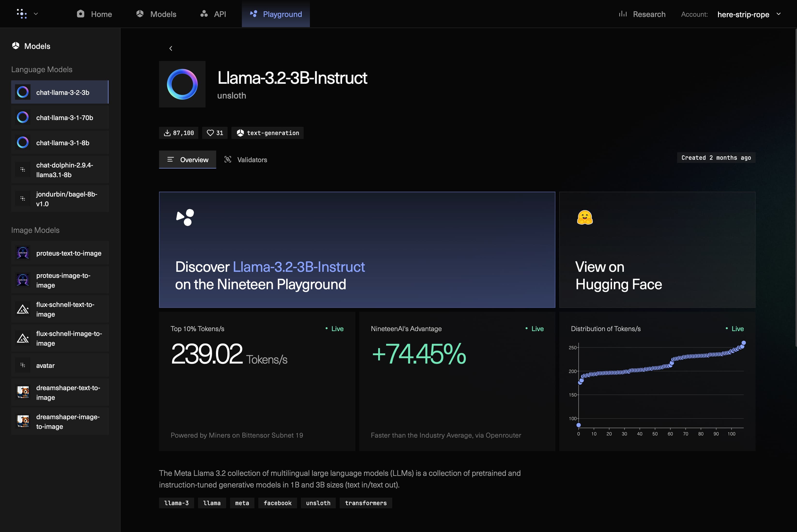
Task: Expand the dropdown chevron beside the logo
Action: (36, 14)
